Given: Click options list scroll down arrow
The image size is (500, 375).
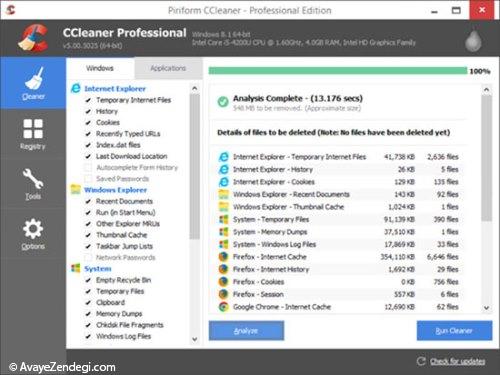Looking at the screenshot, I should pos(195,339).
